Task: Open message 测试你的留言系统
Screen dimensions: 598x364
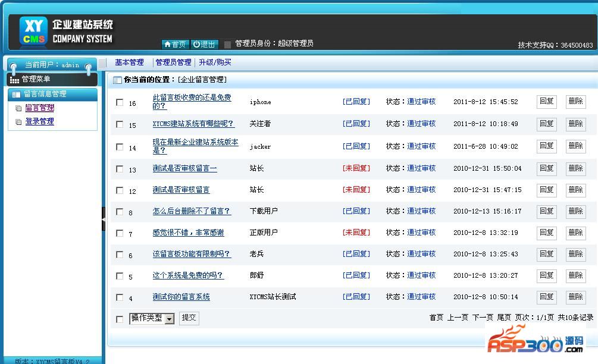Action: pos(181,297)
